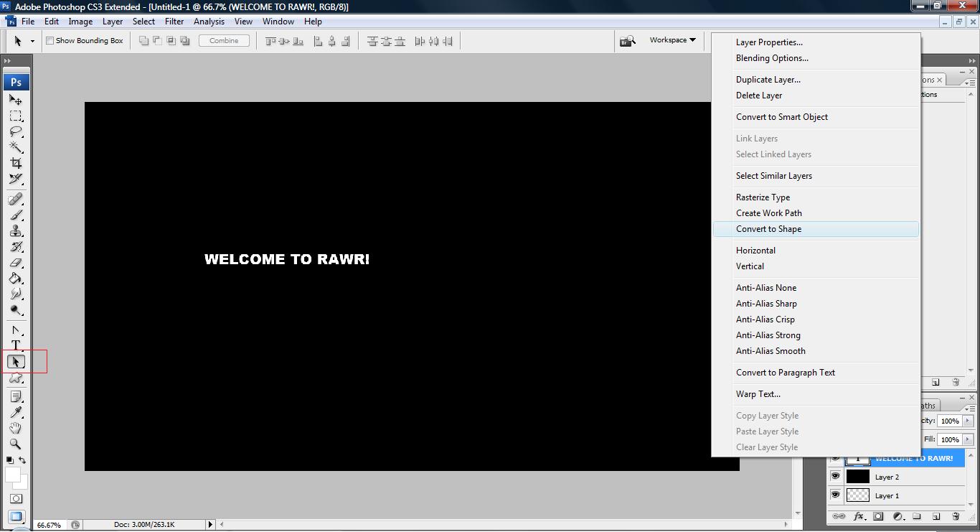Click the layers panel trash icon
Image resolution: width=980 pixels, height=532 pixels.
955,516
